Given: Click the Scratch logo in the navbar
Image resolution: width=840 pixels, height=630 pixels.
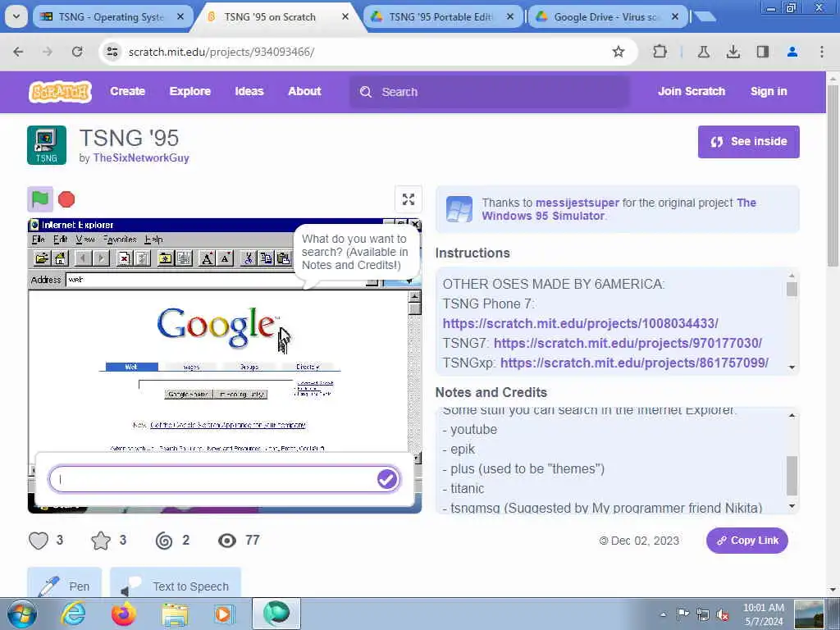Looking at the screenshot, I should point(60,92).
